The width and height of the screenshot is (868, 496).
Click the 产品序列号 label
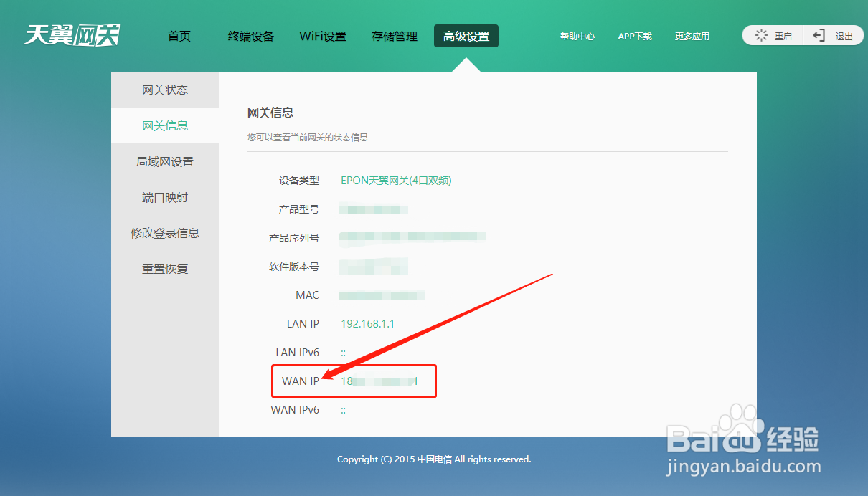pos(294,238)
